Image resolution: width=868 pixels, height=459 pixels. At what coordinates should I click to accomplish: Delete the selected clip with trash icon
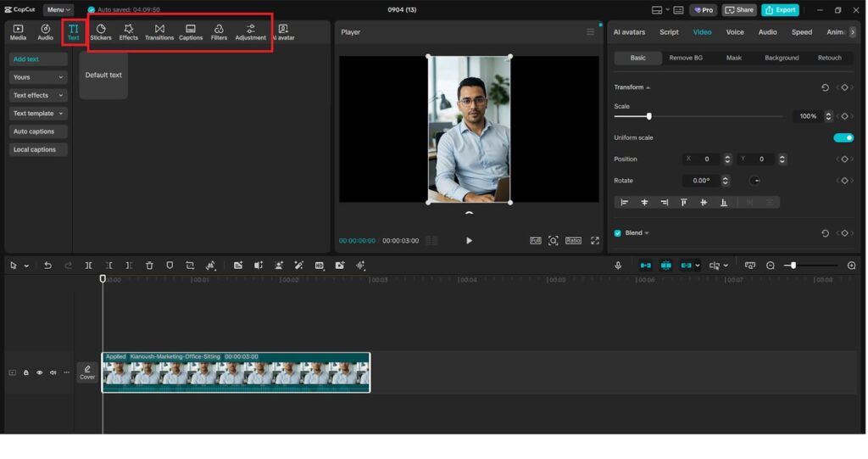149,266
